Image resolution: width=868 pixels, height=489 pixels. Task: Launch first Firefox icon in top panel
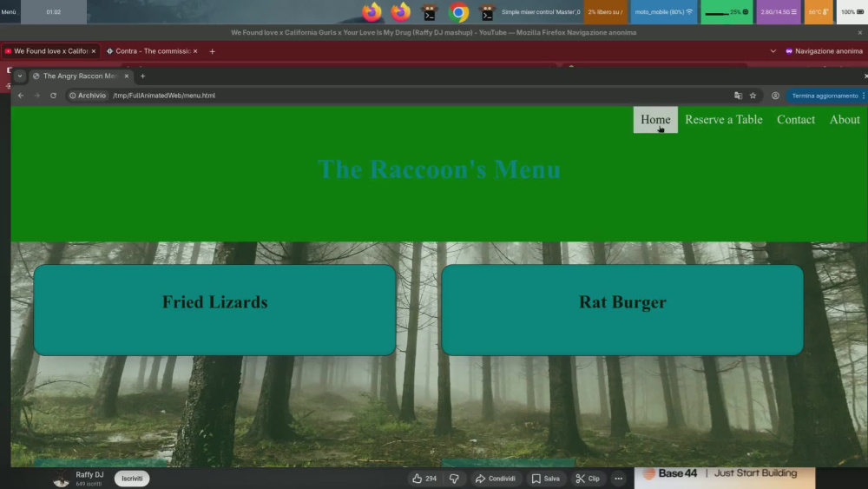(x=372, y=11)
